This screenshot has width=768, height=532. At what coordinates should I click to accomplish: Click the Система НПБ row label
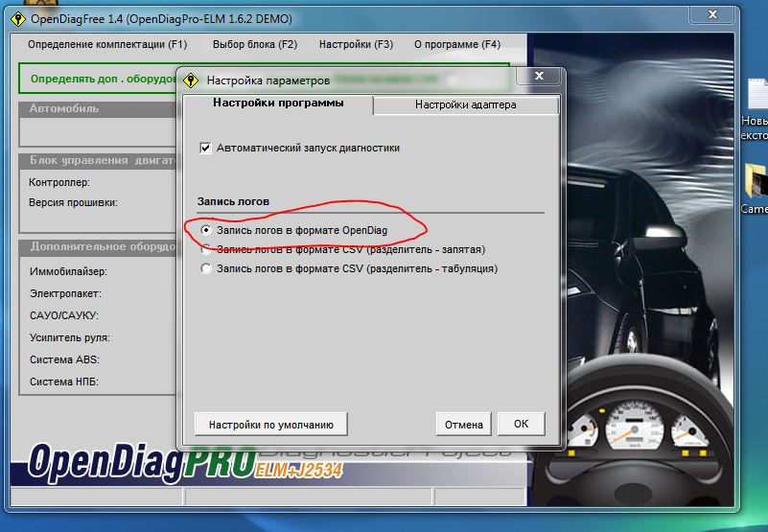[x=63, y=382]
